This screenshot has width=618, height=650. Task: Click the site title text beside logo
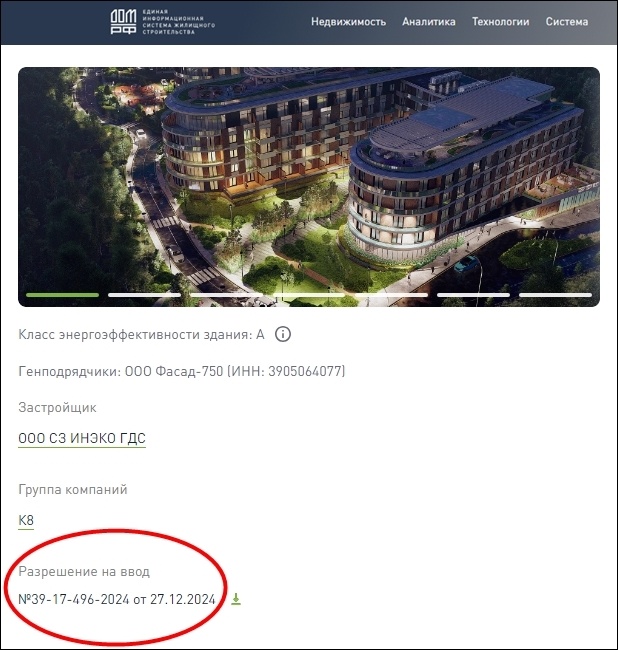[x=179, y=22]
